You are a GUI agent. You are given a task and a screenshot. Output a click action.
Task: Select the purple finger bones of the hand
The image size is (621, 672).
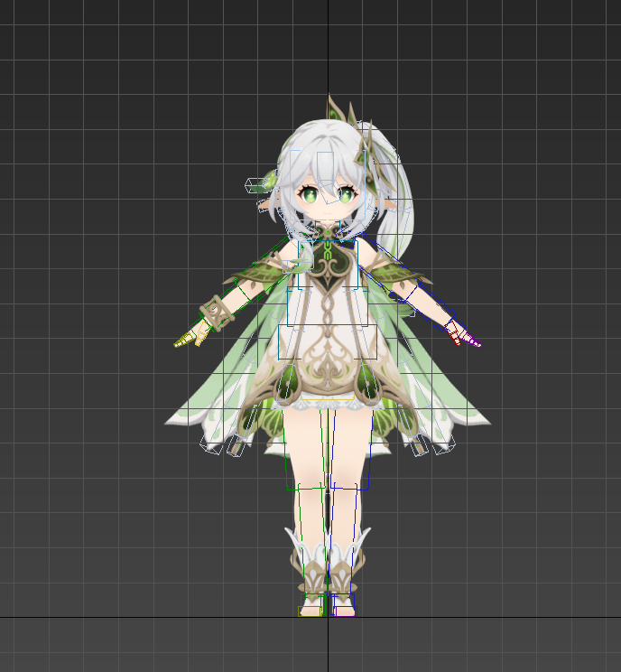click(471, 341)
